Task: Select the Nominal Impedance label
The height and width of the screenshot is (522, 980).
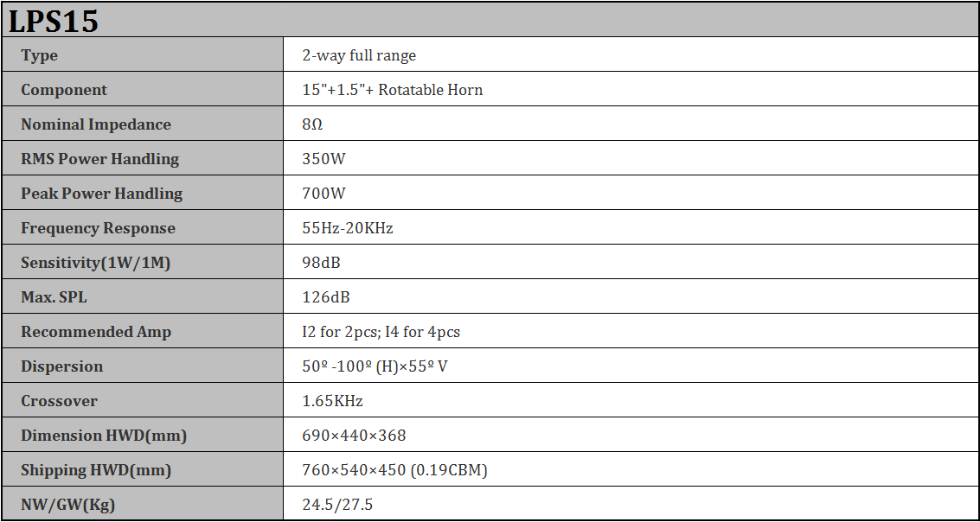Action: click(96, 124)
